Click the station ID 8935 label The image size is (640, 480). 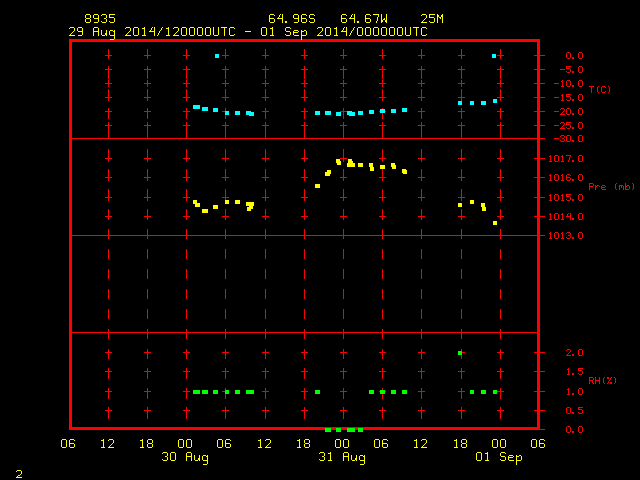(100, 19)
